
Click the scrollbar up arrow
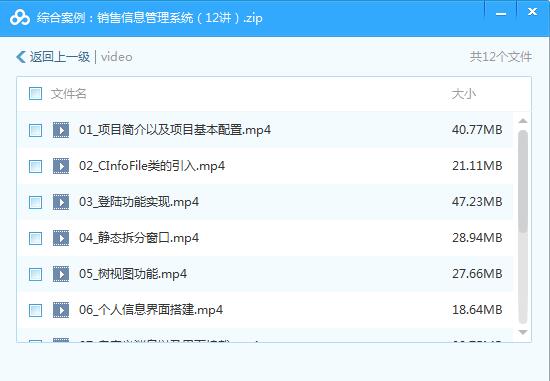[x=523, y=121]
